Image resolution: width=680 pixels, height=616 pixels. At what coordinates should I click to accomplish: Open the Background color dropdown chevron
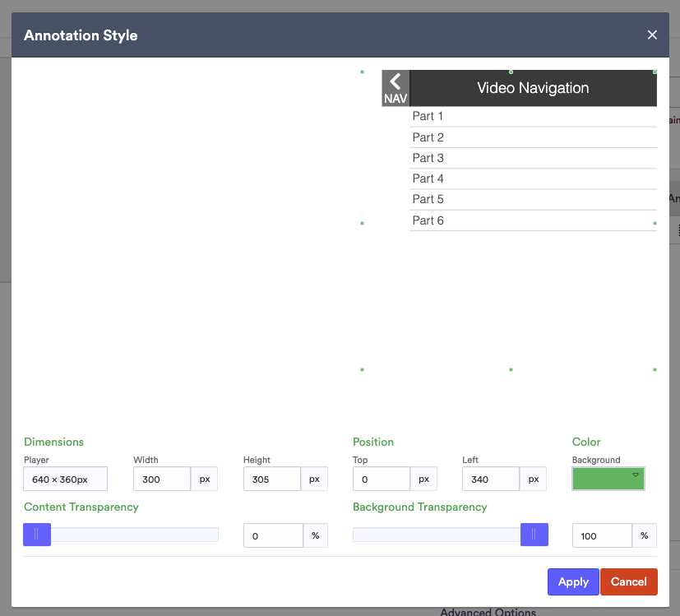tap(635, 476)
